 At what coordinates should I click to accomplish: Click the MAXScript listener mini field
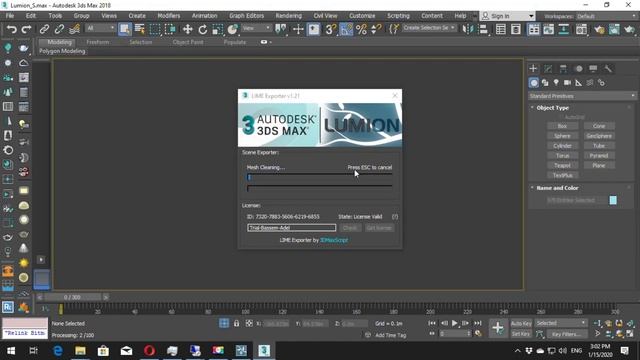25,333
